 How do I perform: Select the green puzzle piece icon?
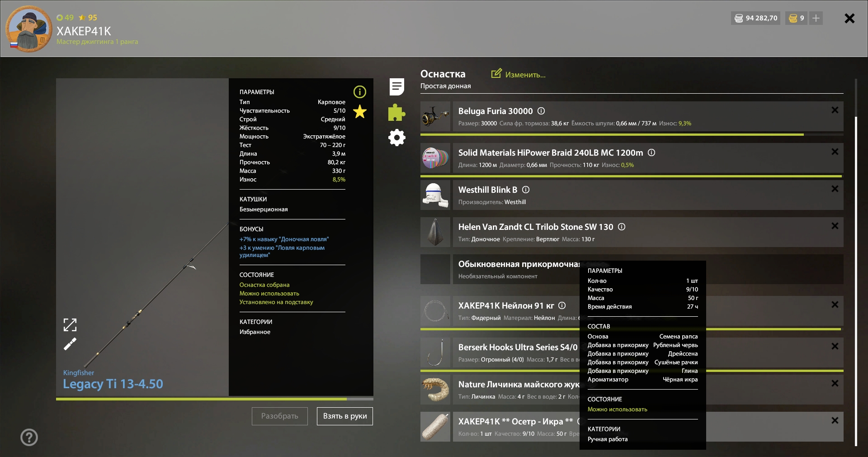[396, 113]
